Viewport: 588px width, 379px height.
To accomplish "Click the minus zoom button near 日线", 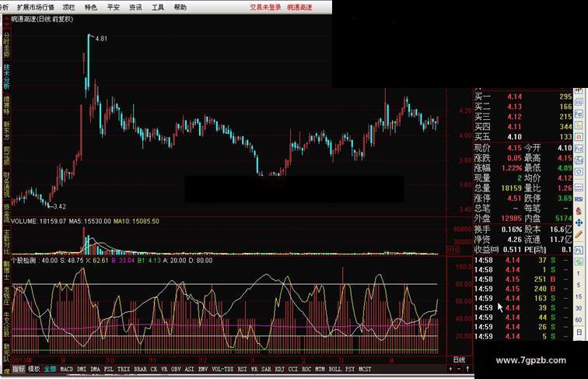I will point(459,369).
